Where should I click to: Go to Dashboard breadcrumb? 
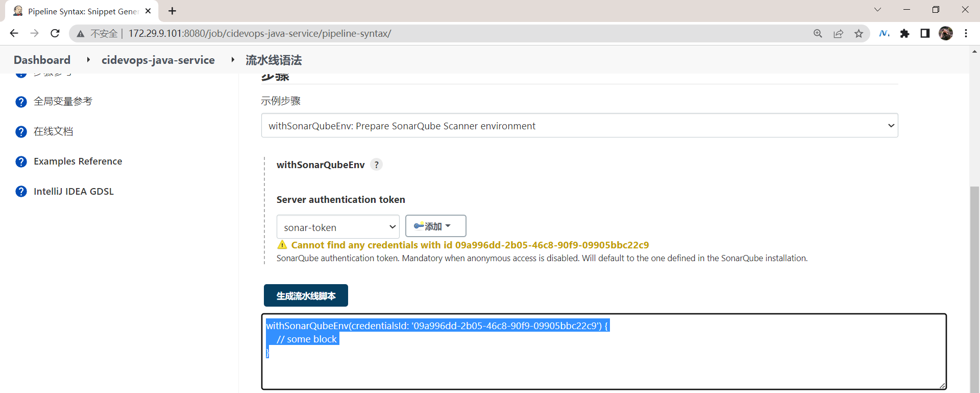42,60
